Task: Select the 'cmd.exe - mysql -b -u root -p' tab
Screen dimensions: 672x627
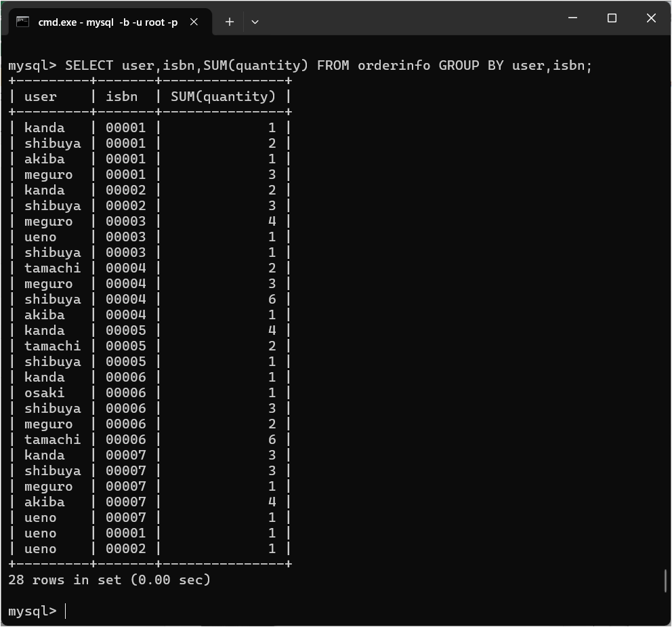Action: click(x=108, y=22)
